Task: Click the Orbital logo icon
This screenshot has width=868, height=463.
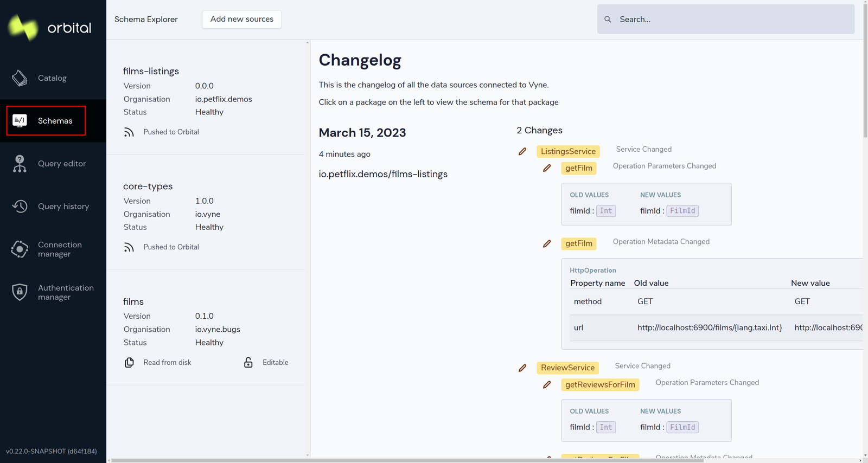Action: (x=22, y=27)
